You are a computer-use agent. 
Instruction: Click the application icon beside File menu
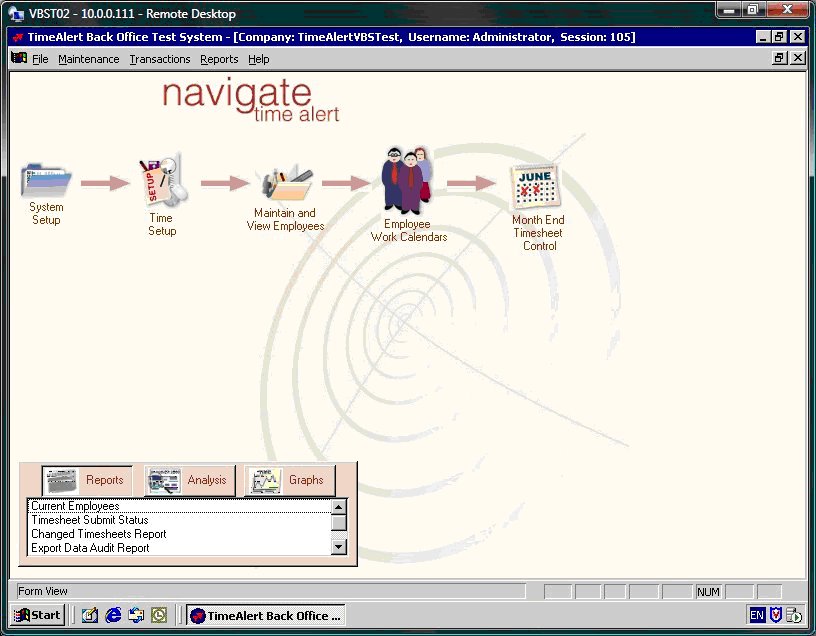click(x=19, y=58)
